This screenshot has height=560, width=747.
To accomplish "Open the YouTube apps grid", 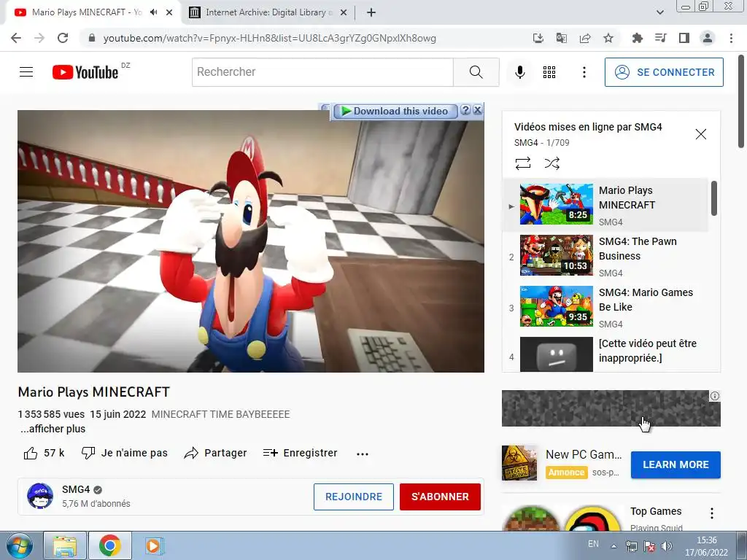I will [x=549, y=72].
